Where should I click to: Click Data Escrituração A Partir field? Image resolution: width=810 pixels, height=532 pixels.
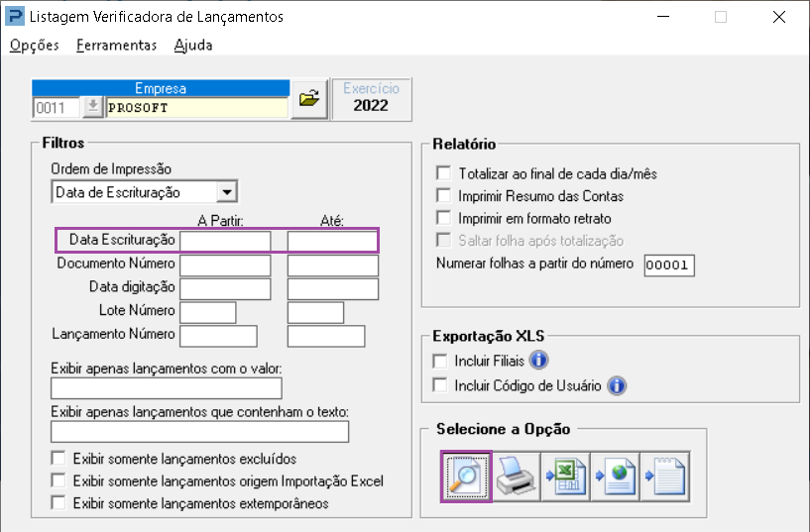225,241
